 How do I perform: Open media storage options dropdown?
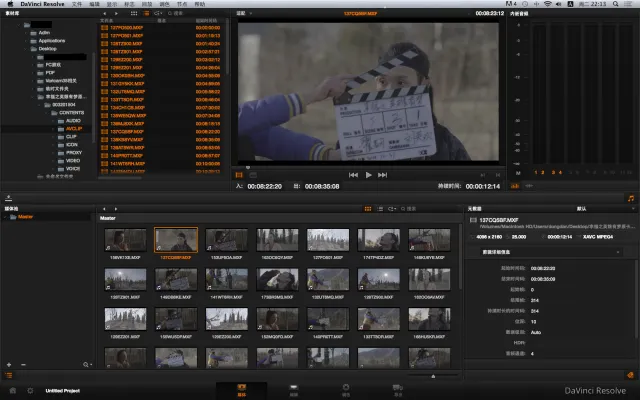158,13
